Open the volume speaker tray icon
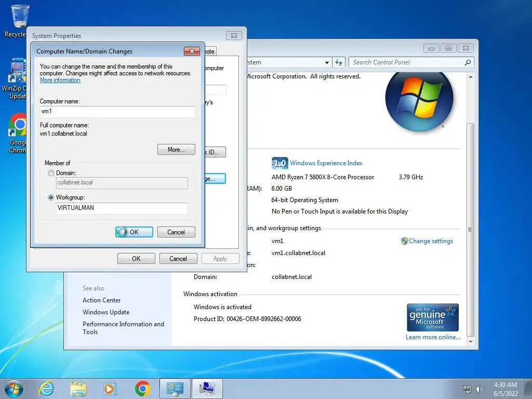 (480, 389)
